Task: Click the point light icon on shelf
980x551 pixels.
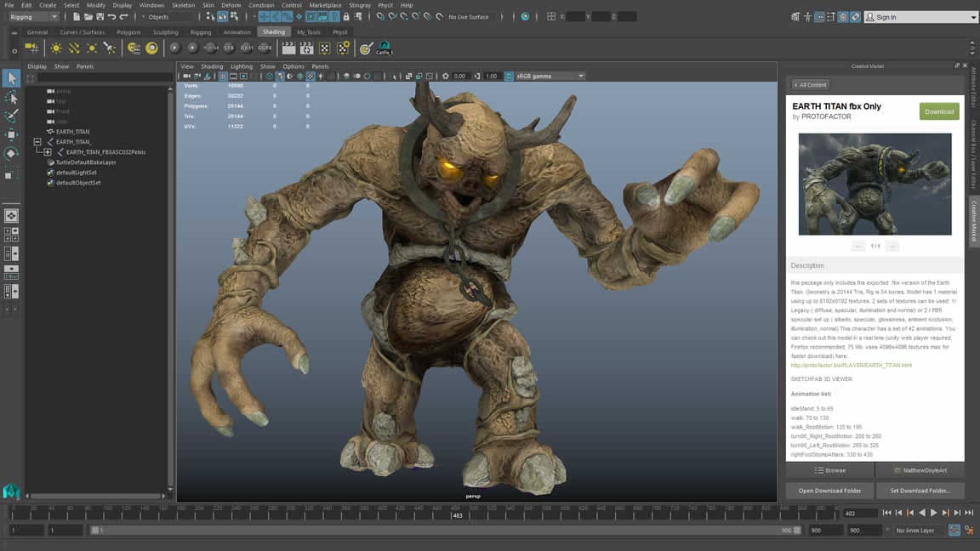Action: coord(92,48)
